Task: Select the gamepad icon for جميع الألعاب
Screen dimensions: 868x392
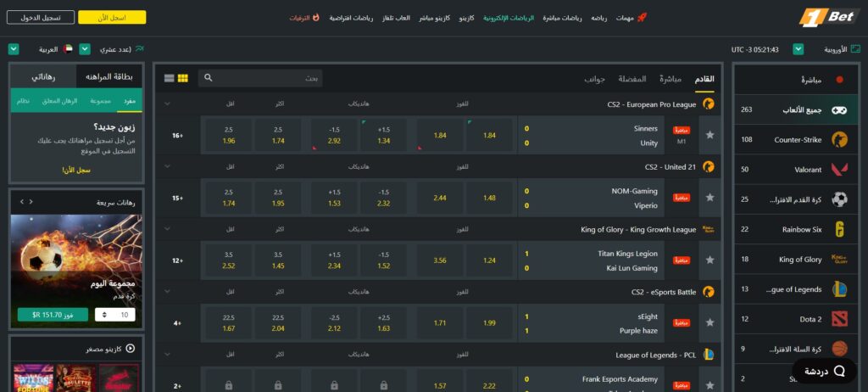Action: tap(839, 109)
